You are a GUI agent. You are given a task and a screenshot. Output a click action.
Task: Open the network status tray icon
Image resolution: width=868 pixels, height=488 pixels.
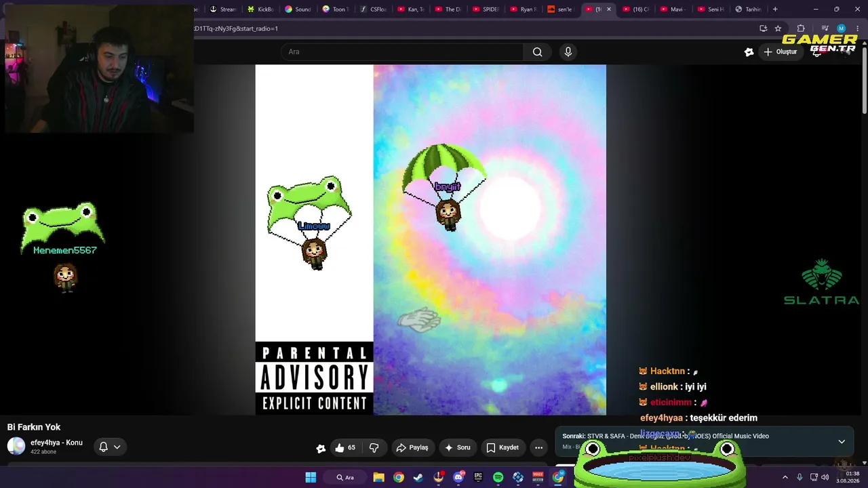pos(813,477)
